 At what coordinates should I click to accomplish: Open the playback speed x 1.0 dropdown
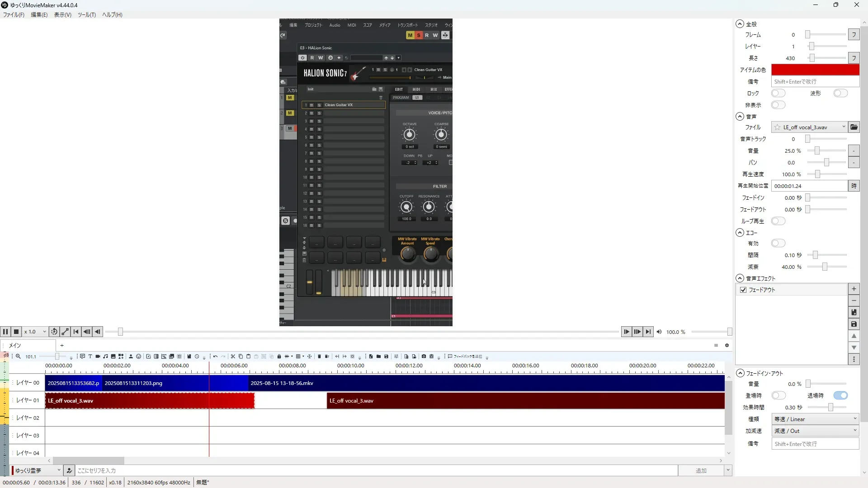point(35,332)
